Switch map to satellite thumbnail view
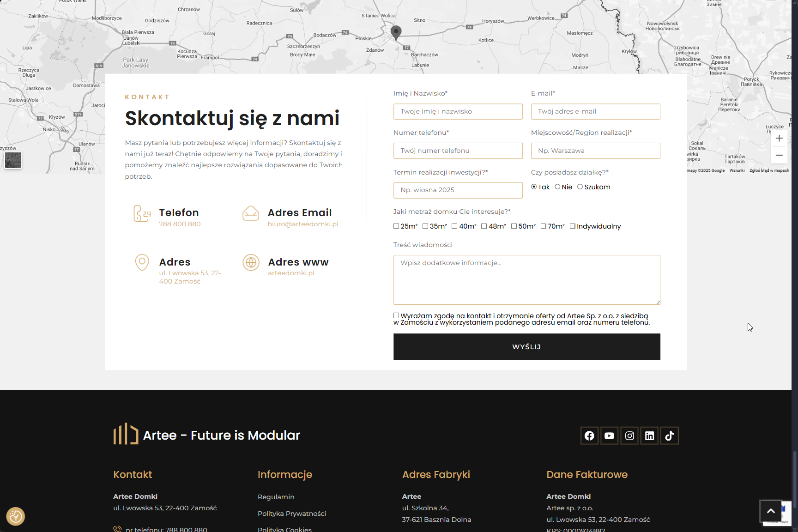Image resolution: width=798 pixels, height=532 pixels. (x=13, y=160)
